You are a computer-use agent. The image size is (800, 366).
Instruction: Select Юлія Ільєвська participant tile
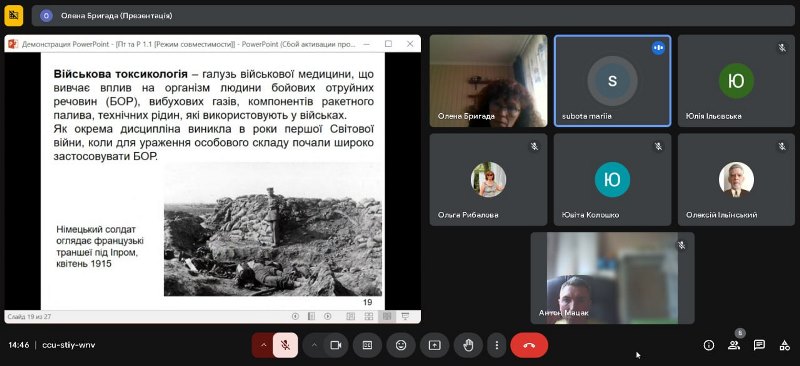point(736,81)
